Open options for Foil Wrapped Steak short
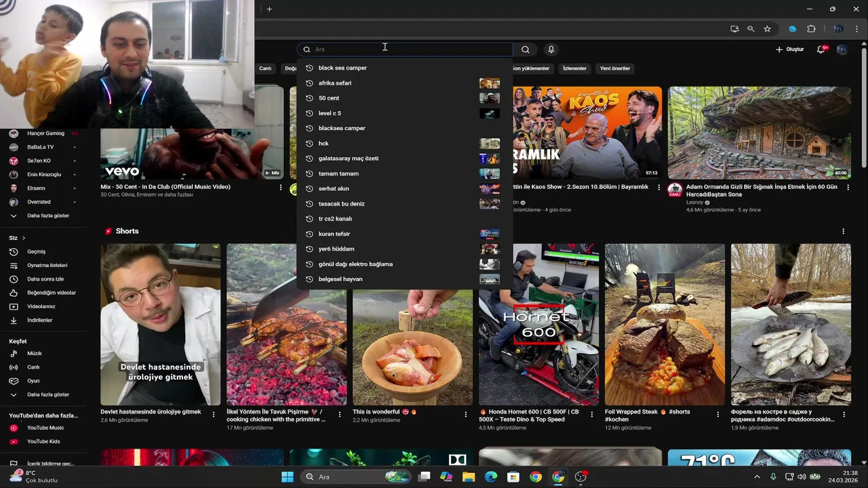This screenshot has height=488, width=868. coord(717,414)
